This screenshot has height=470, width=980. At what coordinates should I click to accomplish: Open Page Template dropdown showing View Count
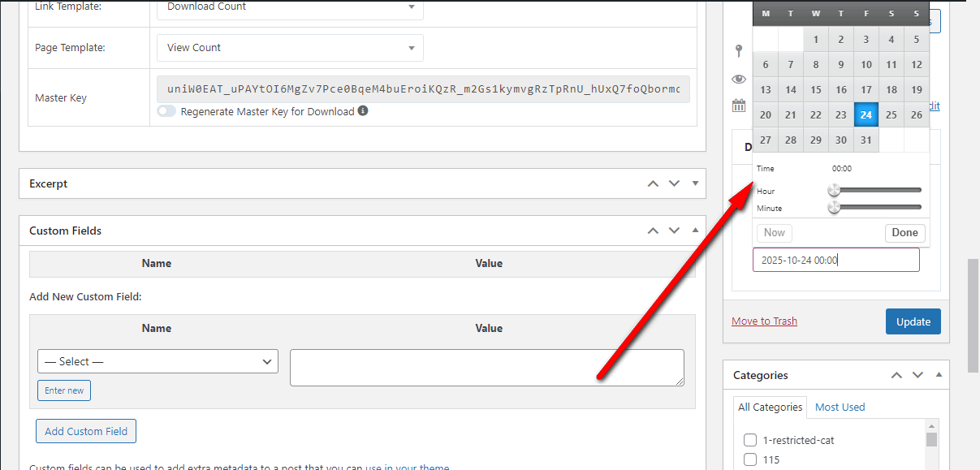[x=290, y=47]
